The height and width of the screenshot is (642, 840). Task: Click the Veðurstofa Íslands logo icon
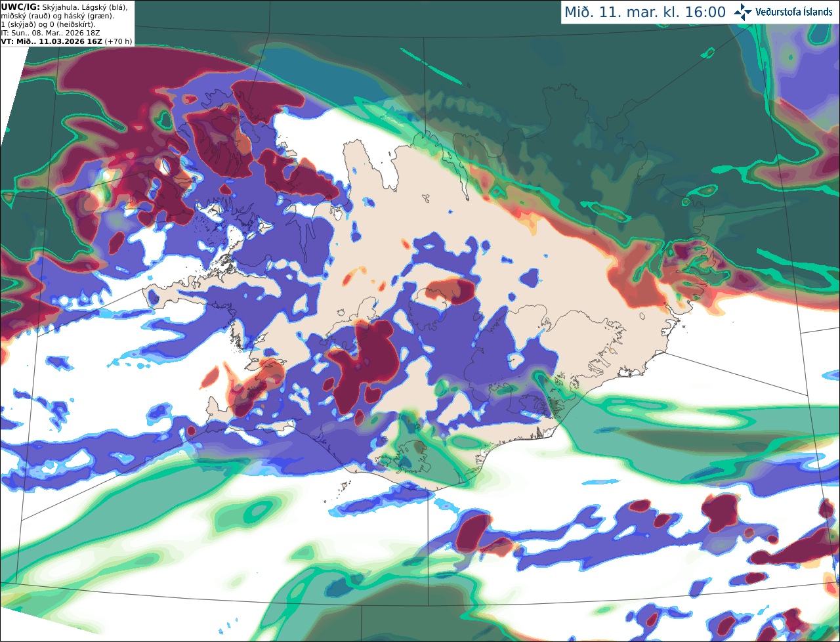[743, 12]
